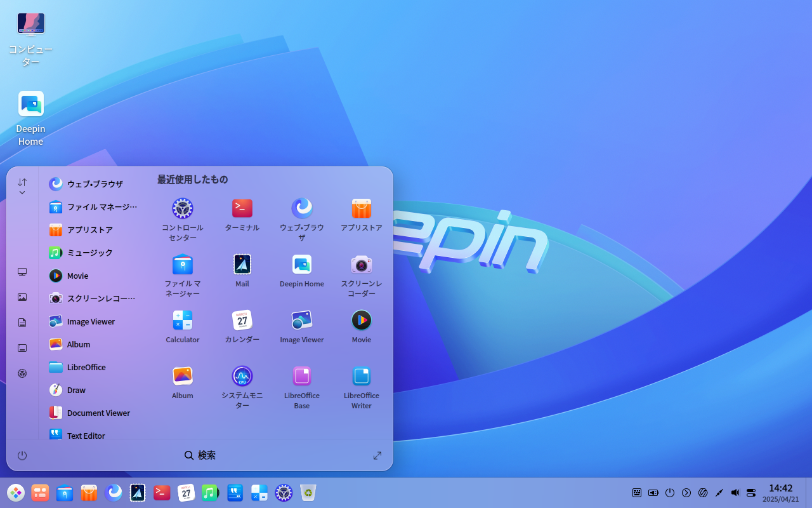Launch Image Viewer from the 最近使用したもの grid

[x=302, y=327]
